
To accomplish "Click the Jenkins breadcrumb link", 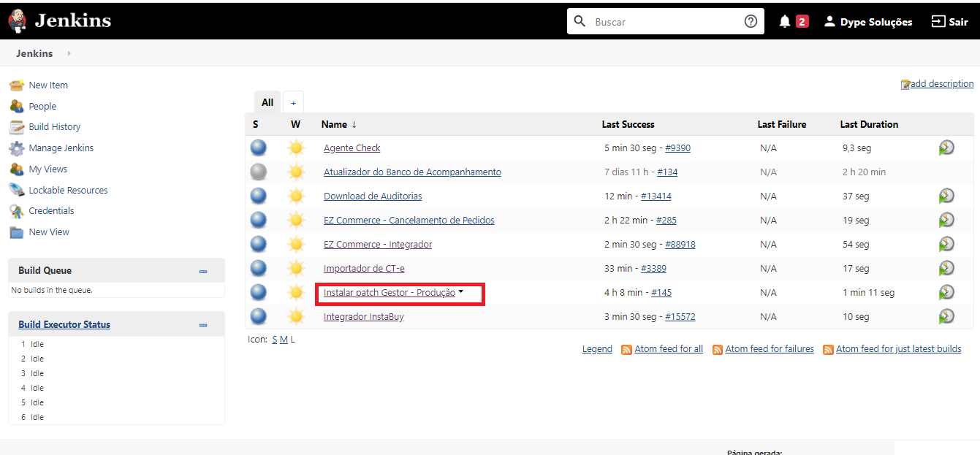I will (x=34, y=53).
